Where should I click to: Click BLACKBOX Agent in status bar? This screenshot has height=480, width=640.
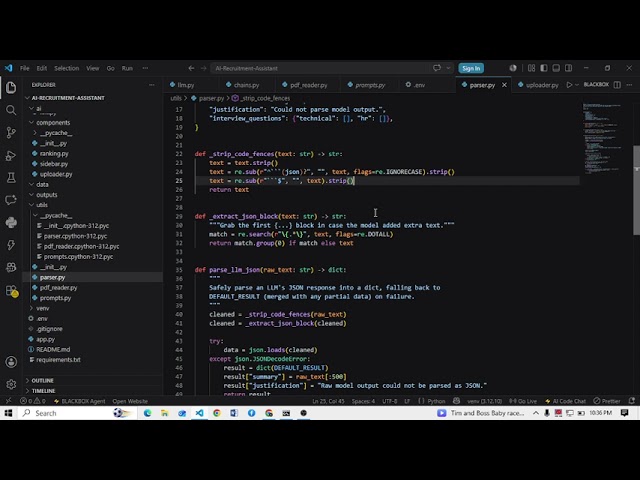coord(80,401)
